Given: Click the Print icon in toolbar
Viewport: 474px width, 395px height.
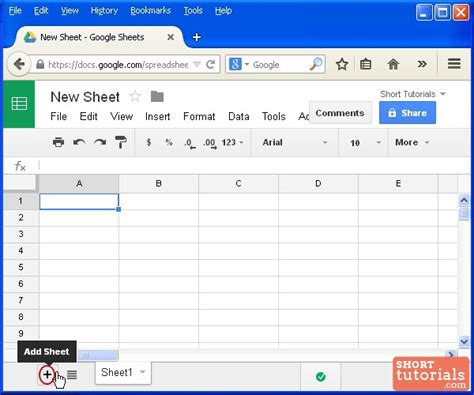Looking at the screenshot, I should [58, 142].
